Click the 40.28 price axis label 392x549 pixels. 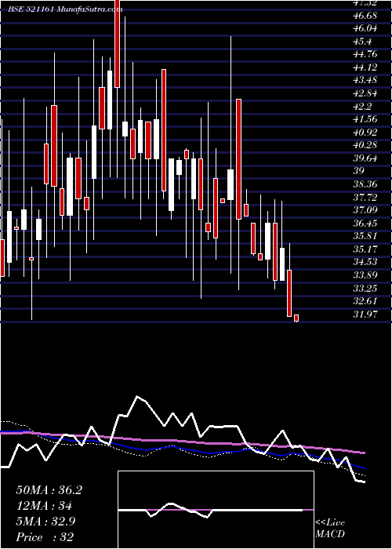(365, 145)
